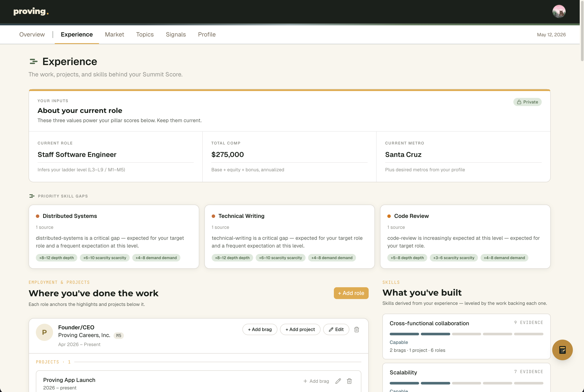Screen dimensions: 584x392
Task: Click the M5 level badge
Action: [119, 336]
